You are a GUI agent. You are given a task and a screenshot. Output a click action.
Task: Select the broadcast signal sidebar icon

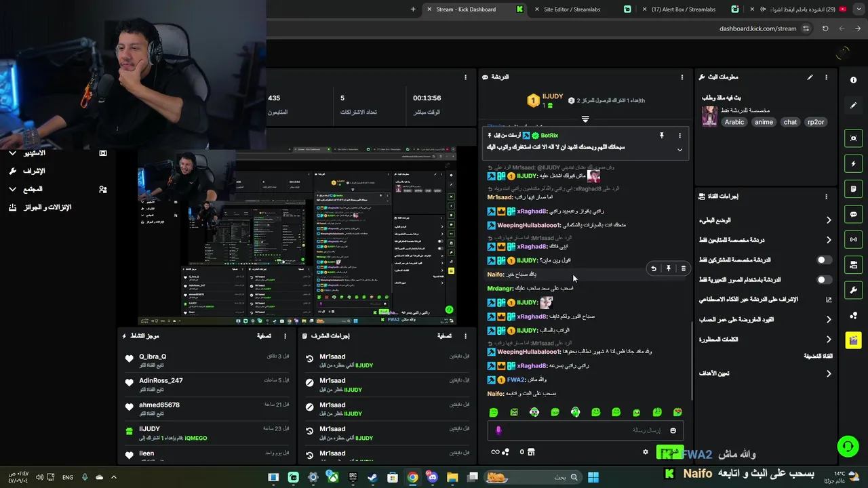853,239
